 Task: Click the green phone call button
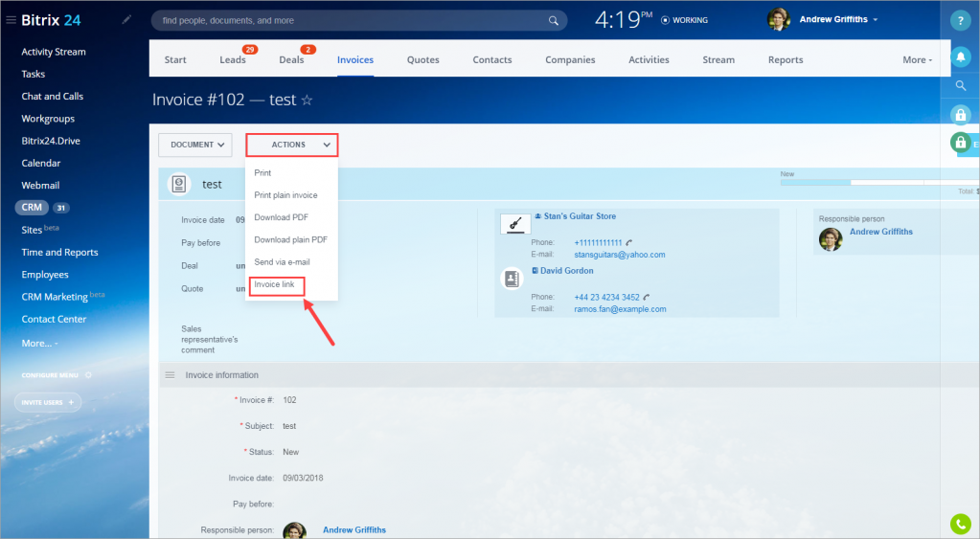960,524
